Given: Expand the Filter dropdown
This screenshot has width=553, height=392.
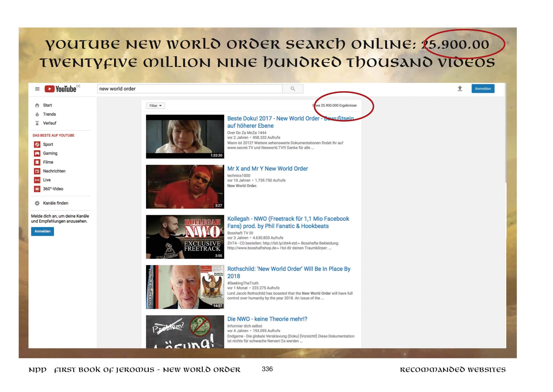Looking at the screenshot, I should [x=155, y=106].
